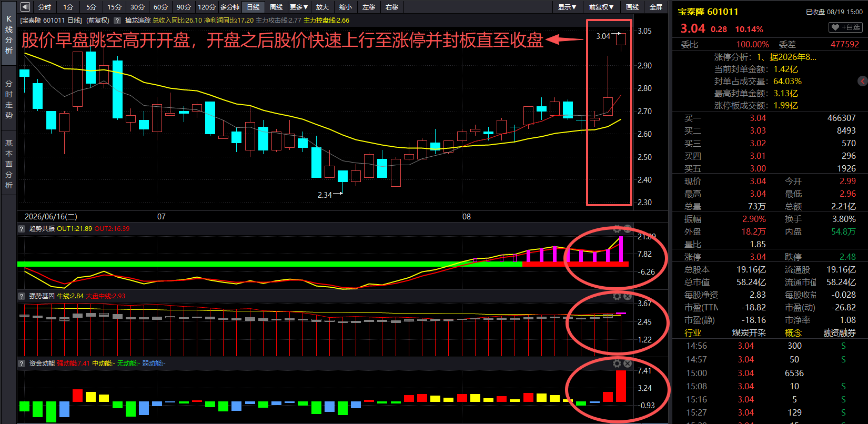Open help icon beside 擒龙追踪 indicator

coord(117,21)
